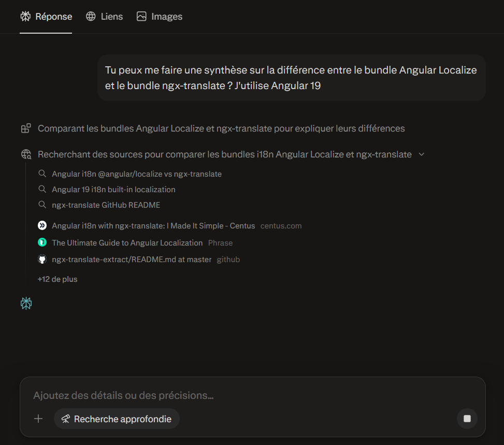Open the Centus ngx-translate article link

tap(153, 226)
